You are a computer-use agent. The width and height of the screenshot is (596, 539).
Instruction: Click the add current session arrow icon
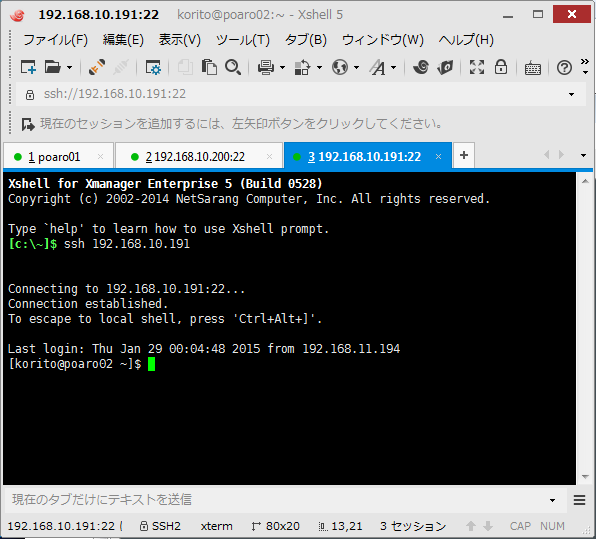[28, 124]
